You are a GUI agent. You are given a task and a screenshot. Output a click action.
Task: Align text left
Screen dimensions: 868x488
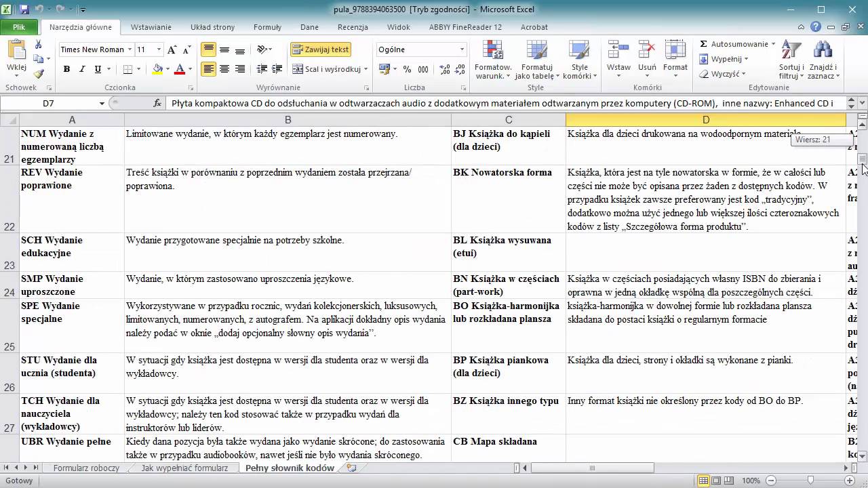click(x=208, y=69)
